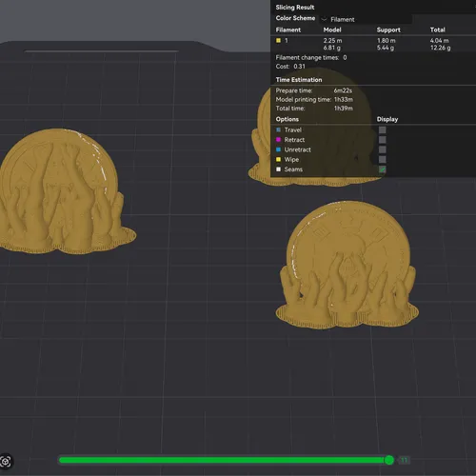Click the view reset icon at bottom-left

6,461
